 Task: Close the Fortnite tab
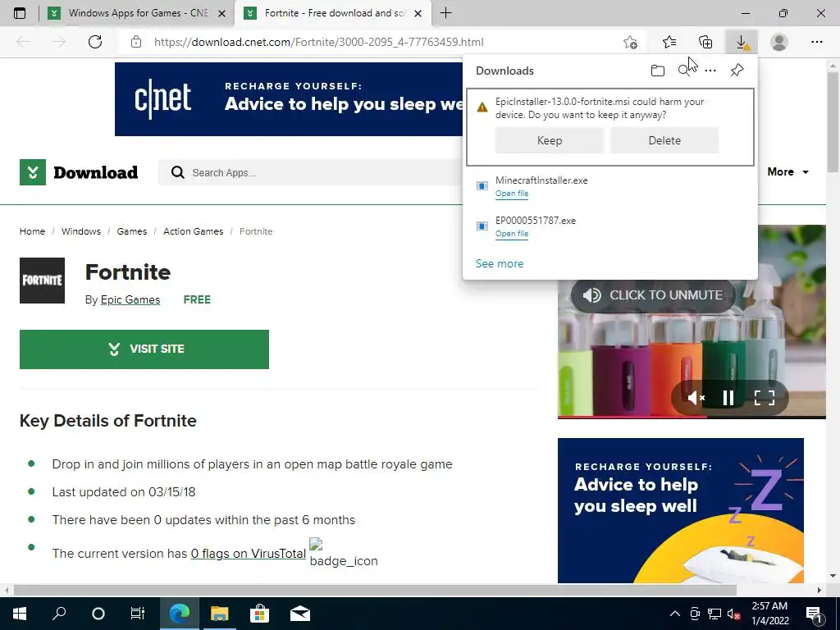[x=418, y=14]
